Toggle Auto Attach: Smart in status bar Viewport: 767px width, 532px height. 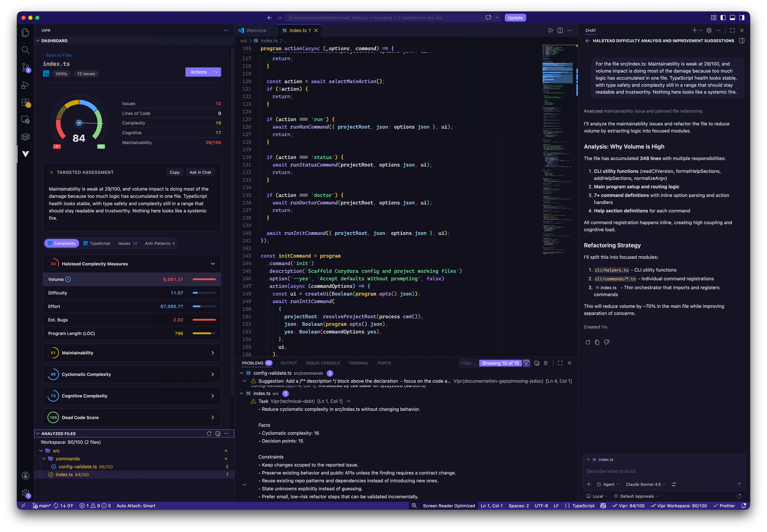click(x=136, y=506)
